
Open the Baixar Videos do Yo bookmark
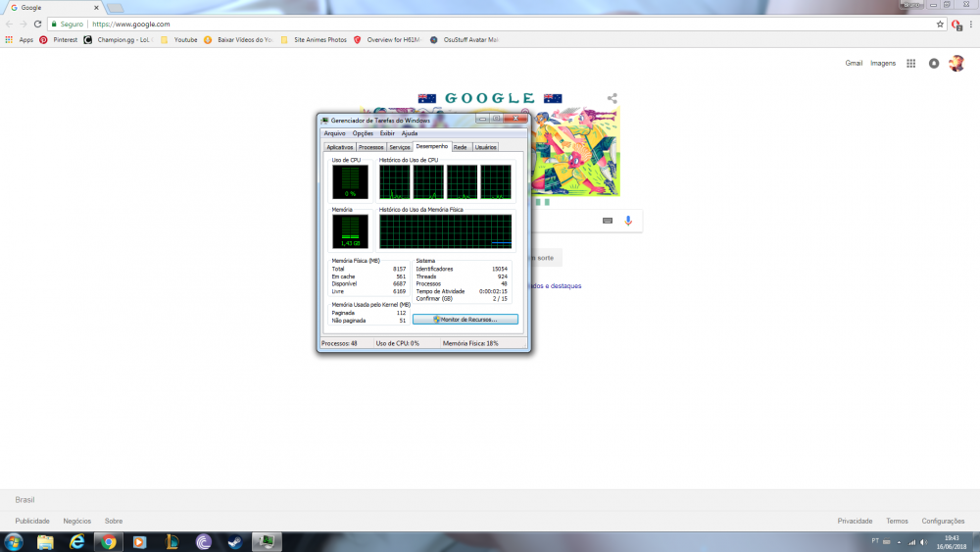(238, 39)
